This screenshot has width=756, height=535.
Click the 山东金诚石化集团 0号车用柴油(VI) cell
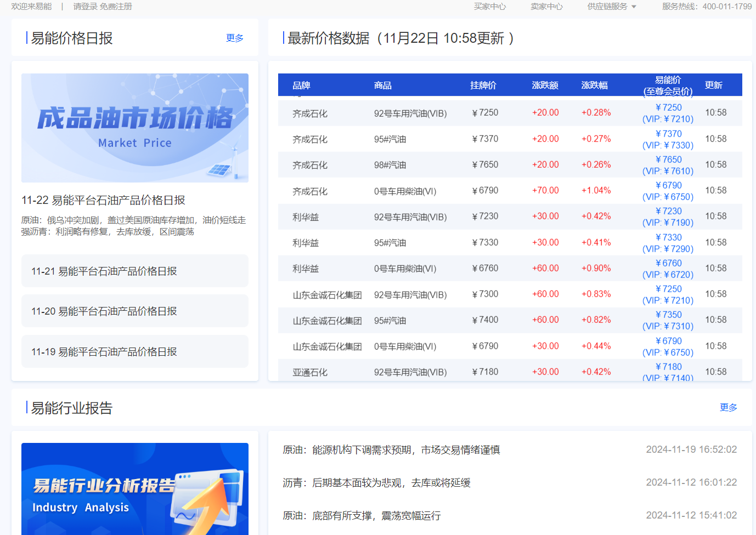(x=405, y=346)
